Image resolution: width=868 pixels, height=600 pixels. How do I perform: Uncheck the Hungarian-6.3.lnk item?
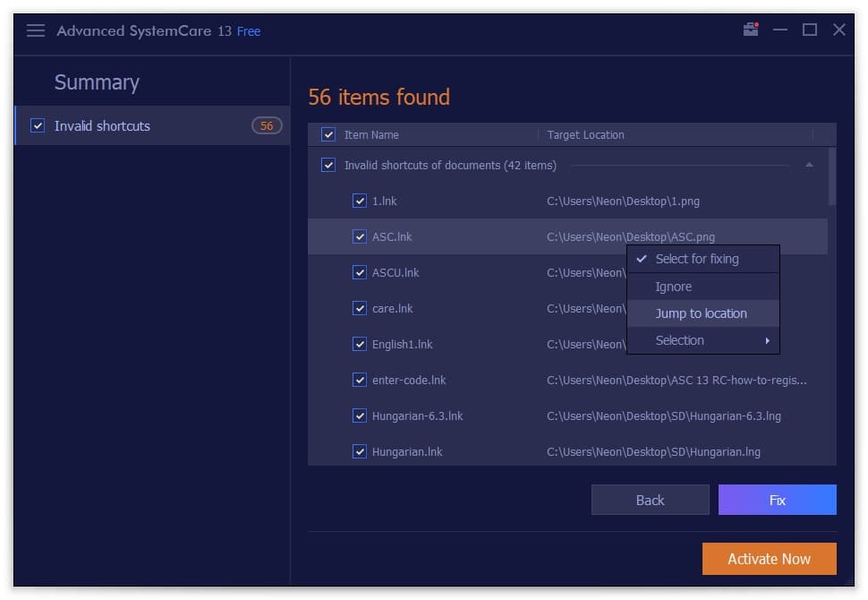pos(359,416)
